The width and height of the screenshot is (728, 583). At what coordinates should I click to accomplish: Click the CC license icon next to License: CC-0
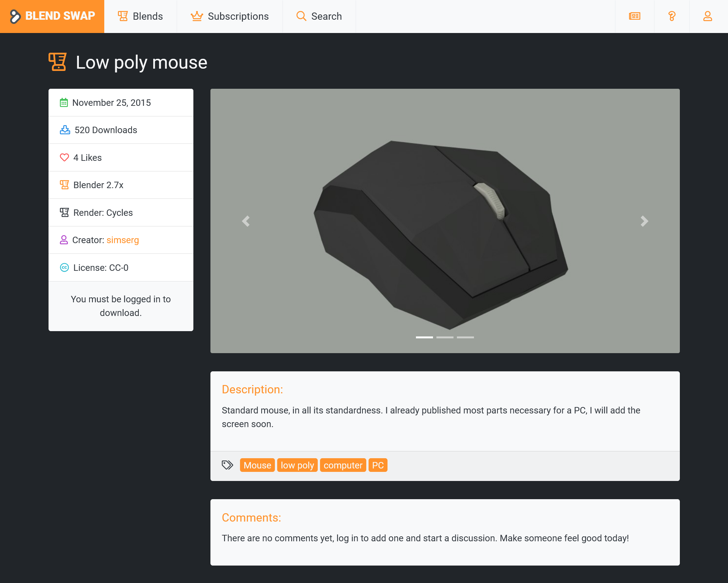[x=64, y=267]
